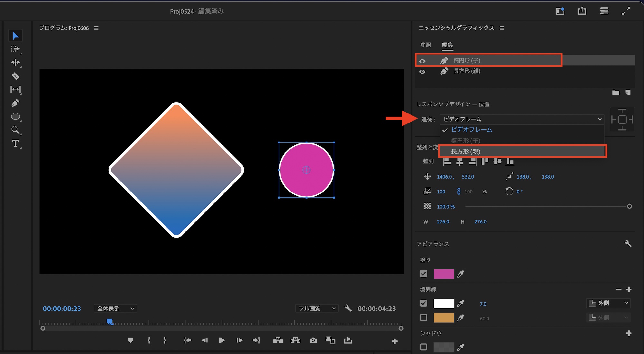Enable the シャドウ shadow checkbox
The width and height of the screenshot is (644, 354).
pos(423,347)
